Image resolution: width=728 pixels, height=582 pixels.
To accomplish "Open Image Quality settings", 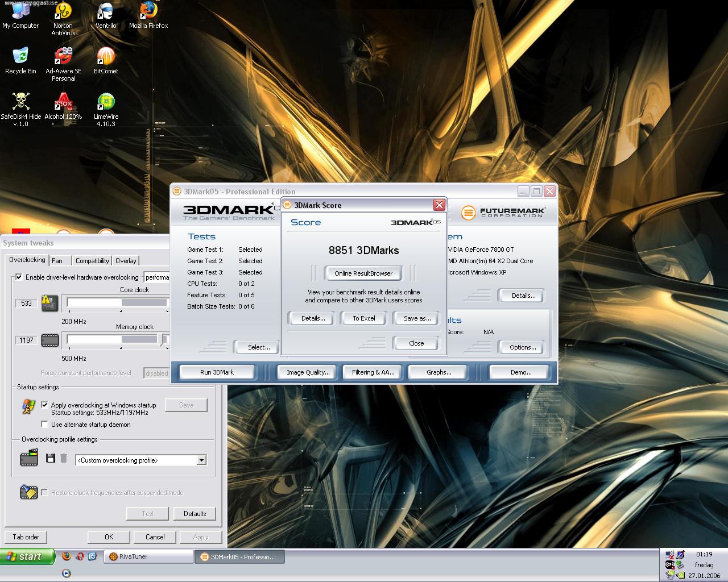I will coord(308,372).
